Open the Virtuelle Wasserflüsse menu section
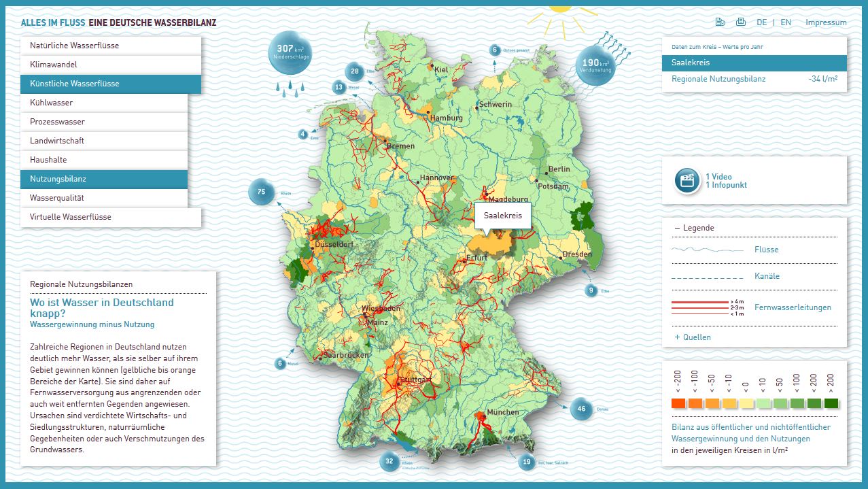This screenshot has width=868, height=489. [x=111, y=217]
